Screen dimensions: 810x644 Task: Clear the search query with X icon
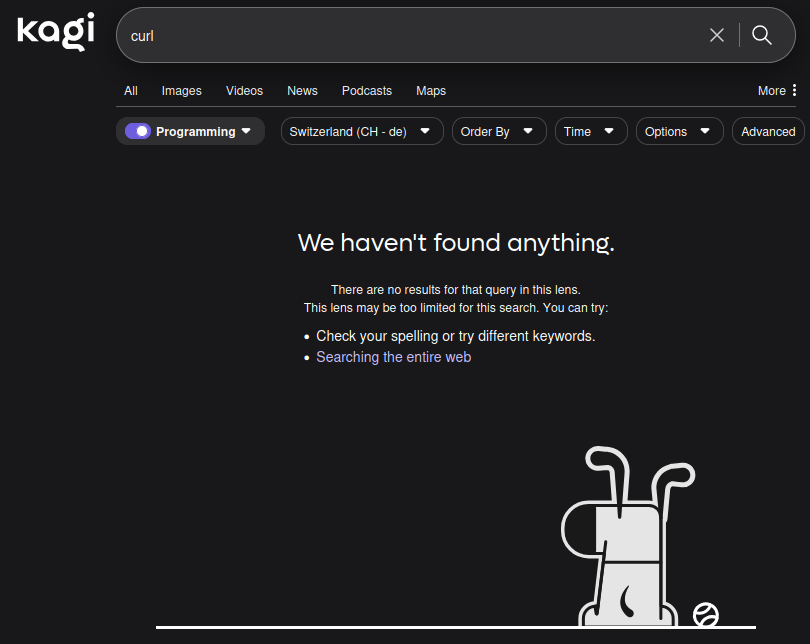point(716,35)
